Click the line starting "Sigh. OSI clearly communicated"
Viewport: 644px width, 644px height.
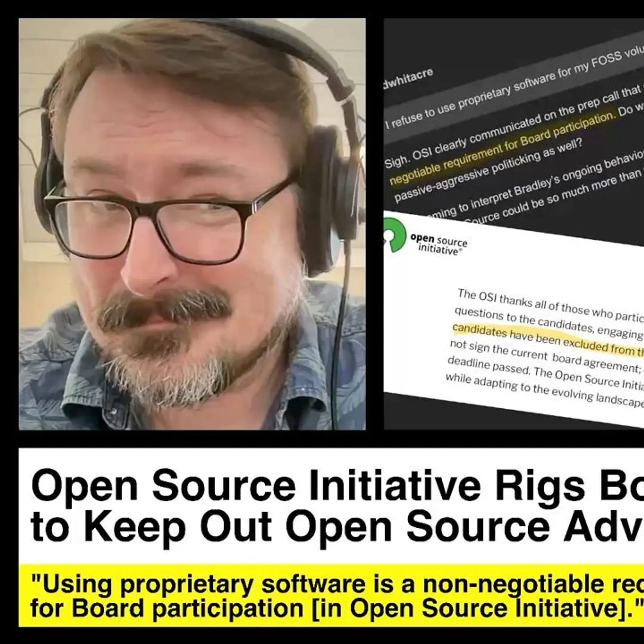[513, 126]
